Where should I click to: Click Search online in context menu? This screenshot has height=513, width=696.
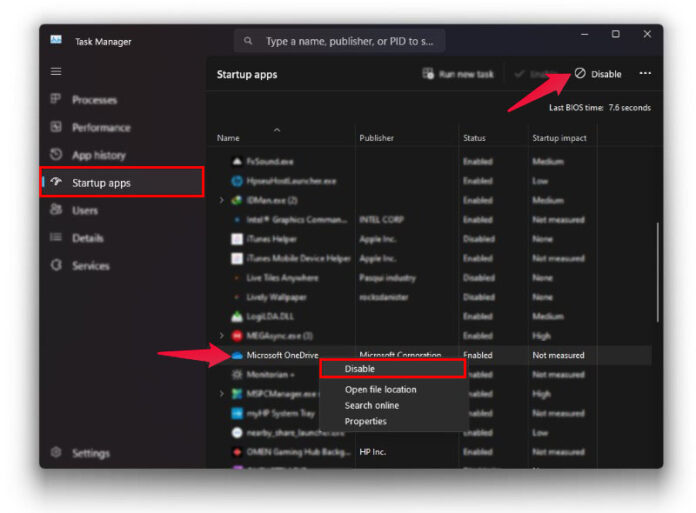371,405
